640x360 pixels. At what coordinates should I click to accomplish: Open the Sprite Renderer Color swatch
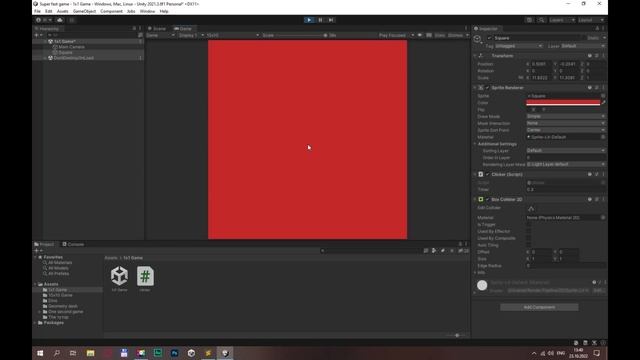point(563,103)
